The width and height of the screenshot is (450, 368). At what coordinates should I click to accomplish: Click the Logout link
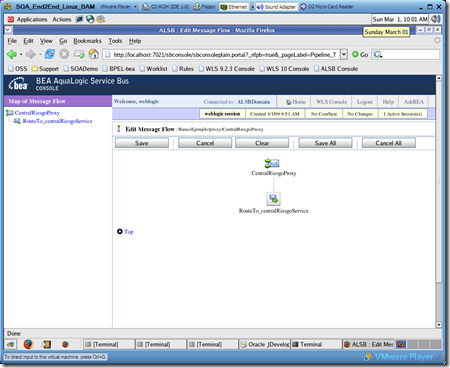coord(365,102)
